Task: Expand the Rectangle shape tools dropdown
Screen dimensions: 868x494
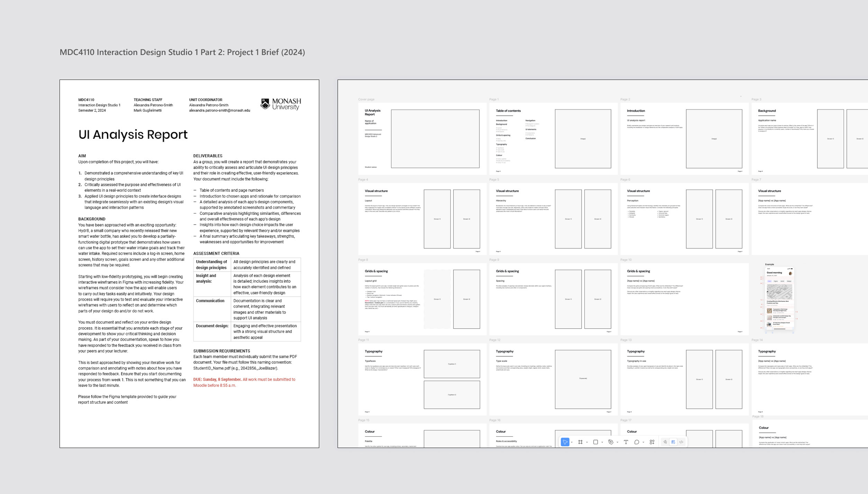Action: (x=602, y=442)
